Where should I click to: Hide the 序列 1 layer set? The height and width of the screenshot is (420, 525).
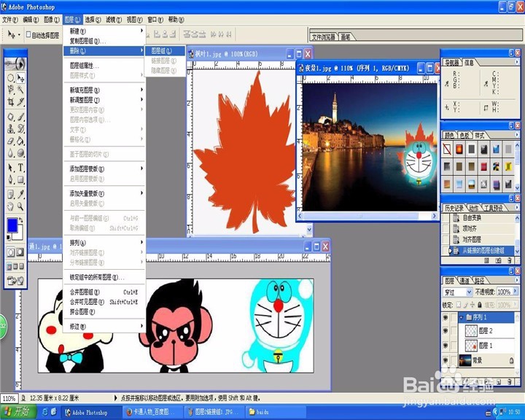point(446,317)
